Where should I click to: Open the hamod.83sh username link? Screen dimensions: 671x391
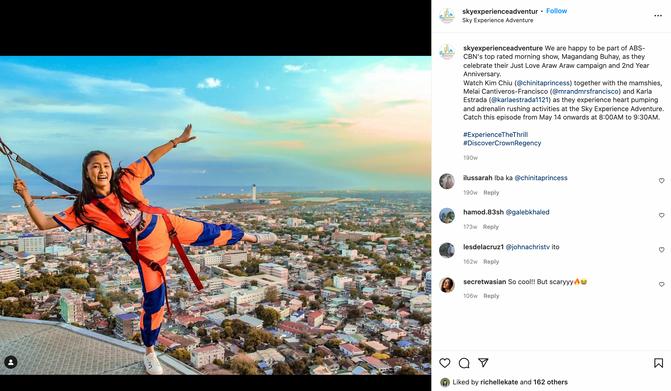coord(483,212)
